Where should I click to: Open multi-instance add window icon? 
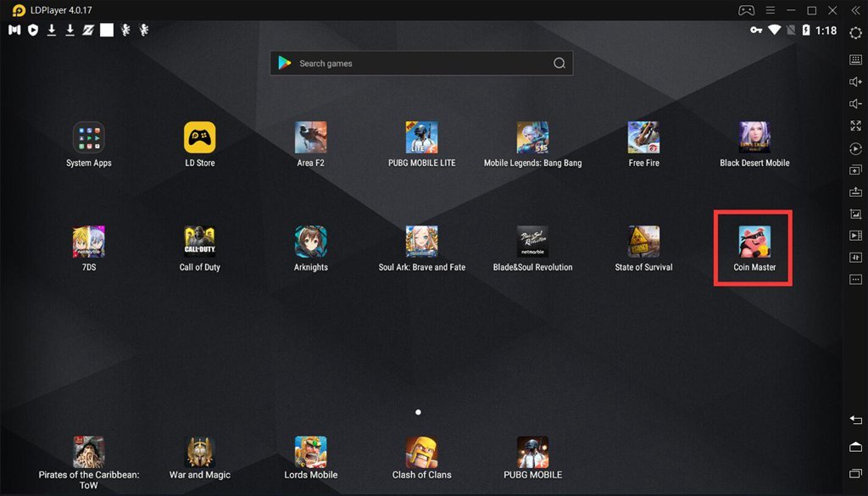pyautogui.click(x=855, y=170)
